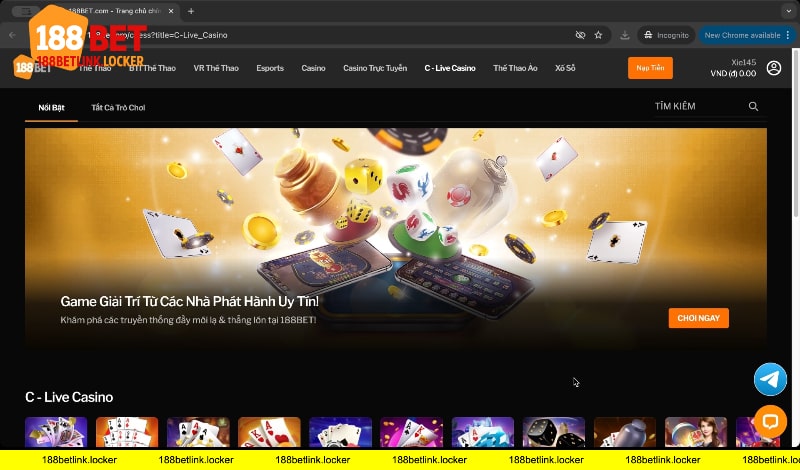This screenshot has width=800, height=470.
Task: Open the browser downloads icon
Action: [x=625, y=34]
